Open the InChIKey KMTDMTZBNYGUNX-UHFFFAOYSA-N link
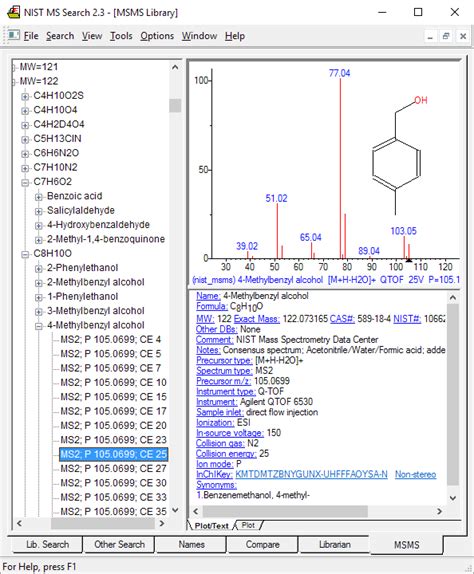The image size is (474, 574). click(311, 474)
